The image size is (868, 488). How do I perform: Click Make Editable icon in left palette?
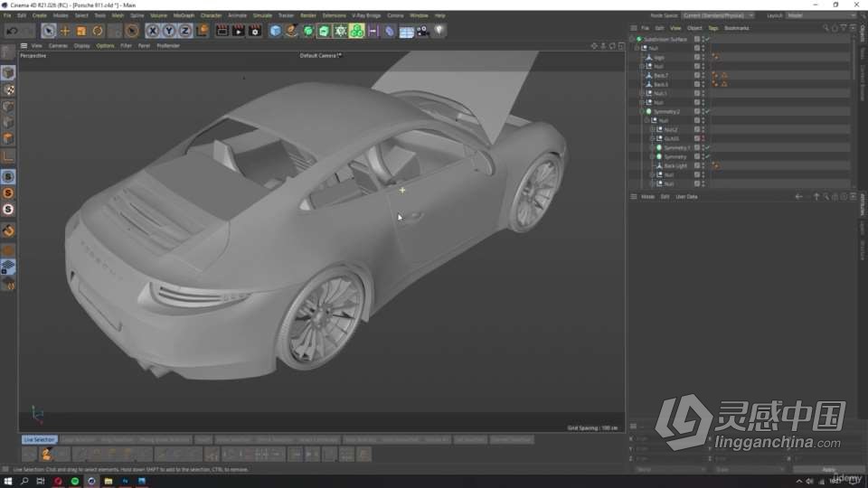(8, 52)
